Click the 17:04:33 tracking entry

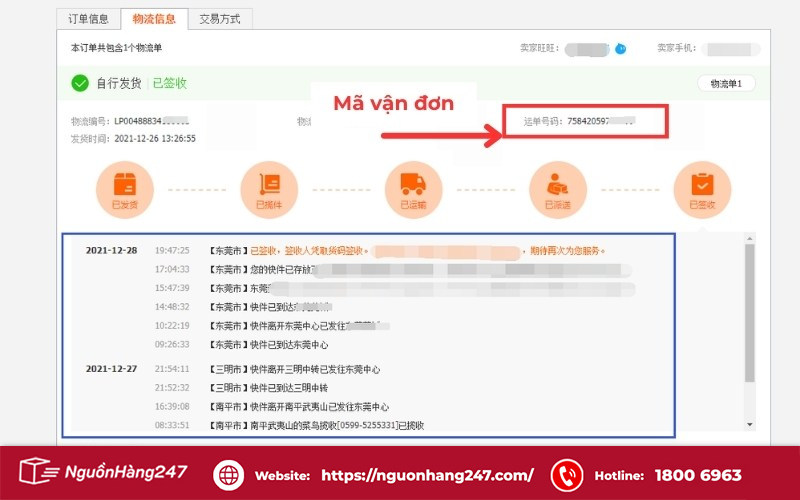393,269
